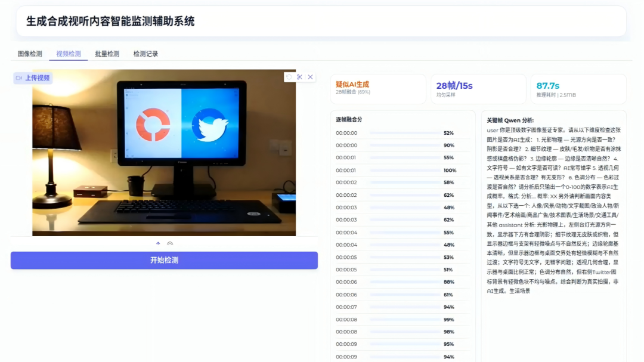Click 00:00:01 timestamp in the 55% row
This screenshot has height=362, width=644.
[x=346, y=158]
